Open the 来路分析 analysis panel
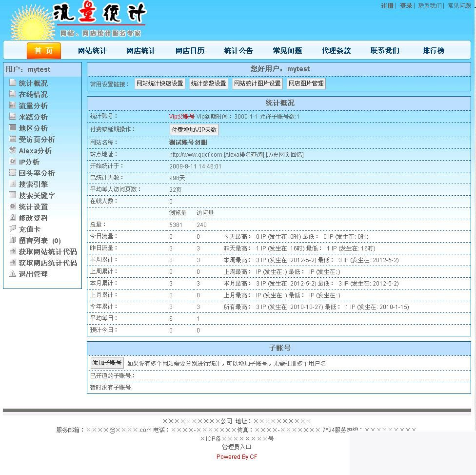The height and width of the screenshot is (475, 476). (29, 117)
